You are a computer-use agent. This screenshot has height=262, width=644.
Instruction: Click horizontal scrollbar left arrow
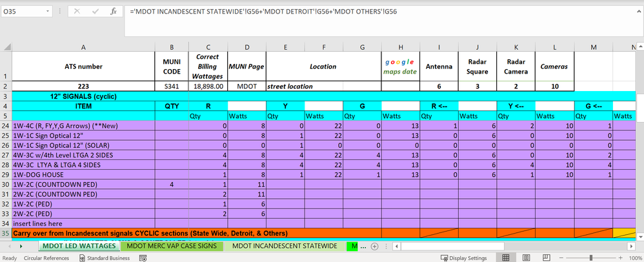[x=396, y=247]
